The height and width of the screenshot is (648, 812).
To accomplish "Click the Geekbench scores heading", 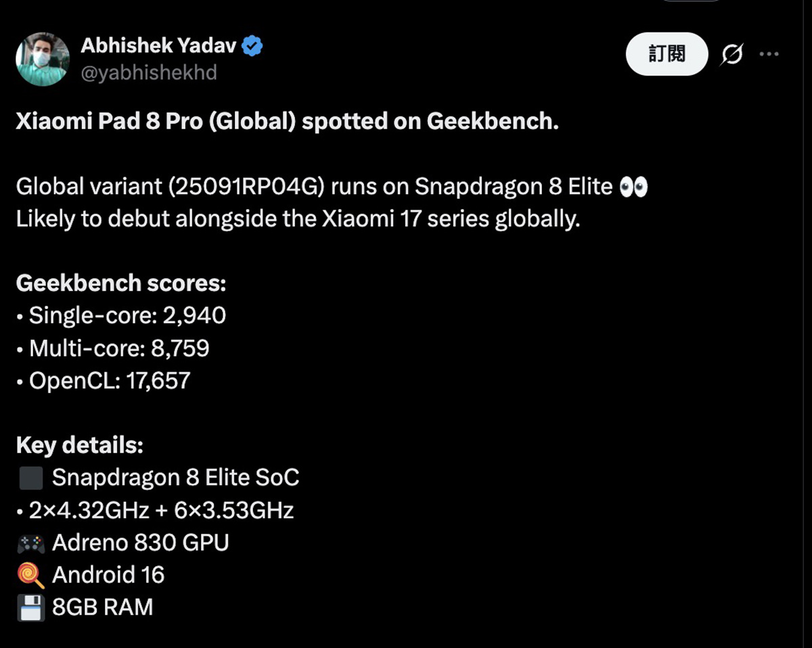I will 120,283.
